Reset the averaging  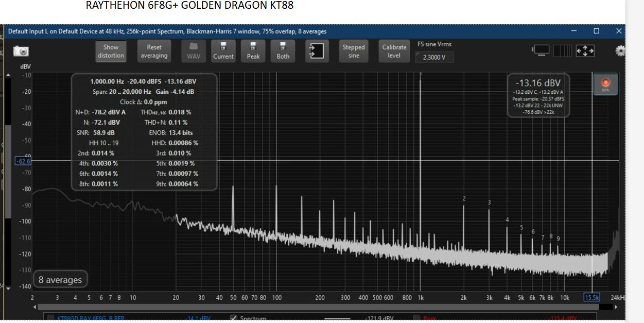coord(154,51)
